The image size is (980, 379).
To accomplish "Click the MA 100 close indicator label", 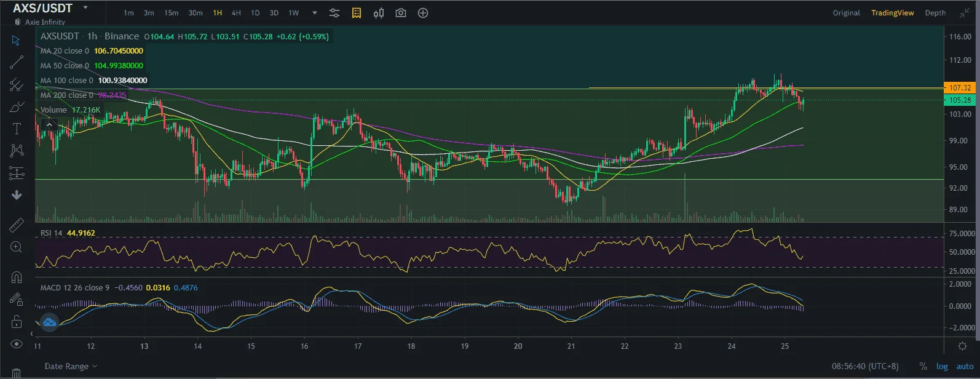I will pos(67,81).
